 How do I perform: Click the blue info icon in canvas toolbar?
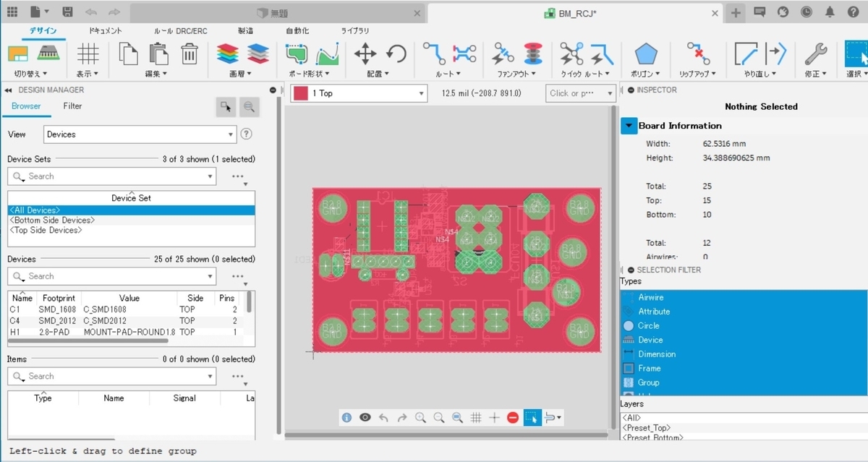[x=346, y=417]
